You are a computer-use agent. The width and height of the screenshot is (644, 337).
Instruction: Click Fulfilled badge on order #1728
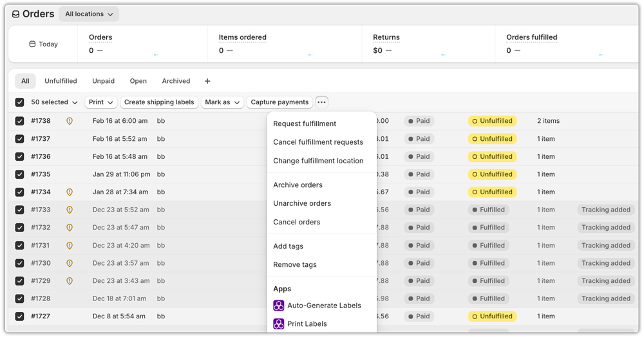click(488, 298)
